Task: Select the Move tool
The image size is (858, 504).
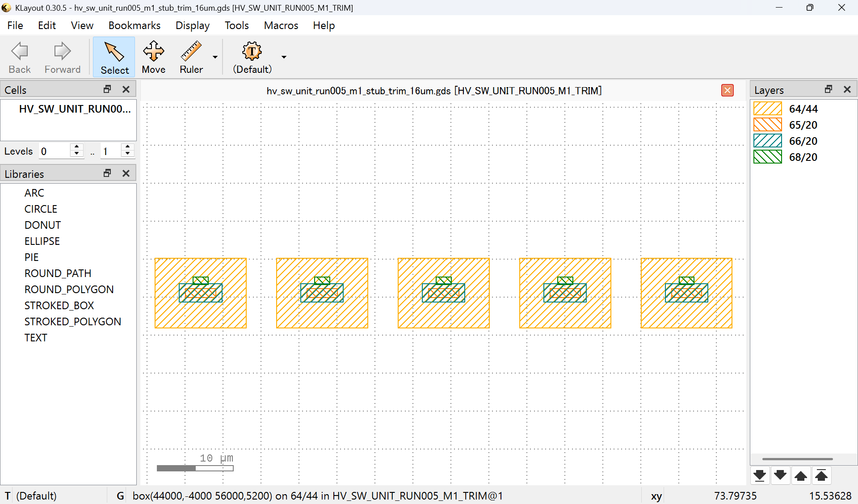Action: [x=153, y=57]
